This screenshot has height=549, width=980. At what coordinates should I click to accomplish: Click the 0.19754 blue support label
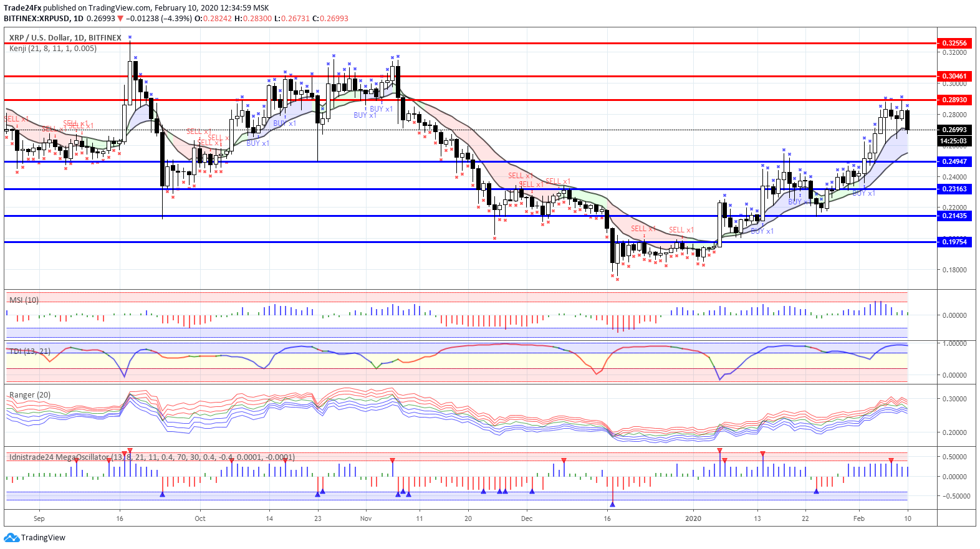pos(954,242)
